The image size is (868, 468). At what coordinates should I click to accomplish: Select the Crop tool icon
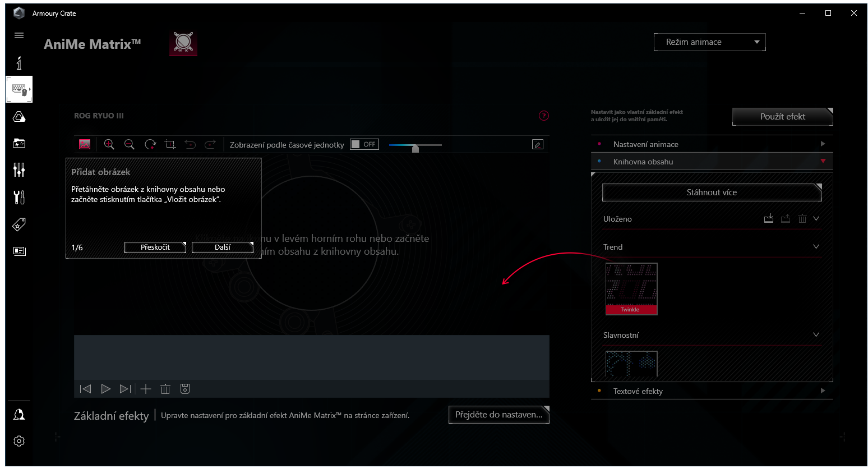(x=170, y=144)
